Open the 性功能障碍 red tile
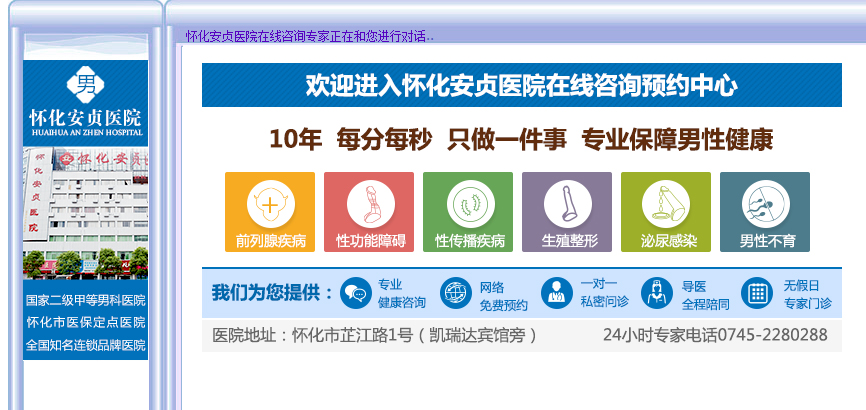 point(368,212)
